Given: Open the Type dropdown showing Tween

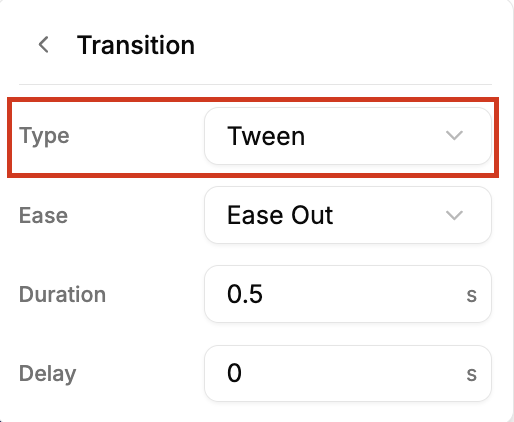Looking at the screenshot, I should point(348,136).
